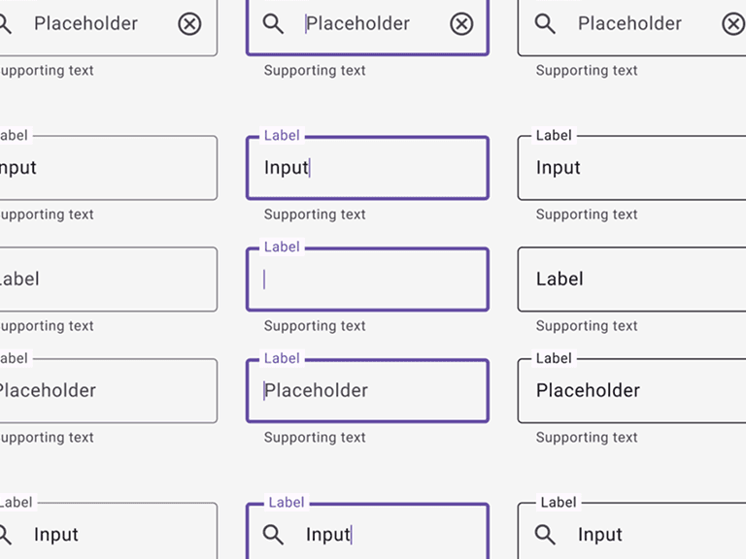
Task: Click Placeholder text in top-right search field
Action: coord(629,24)
